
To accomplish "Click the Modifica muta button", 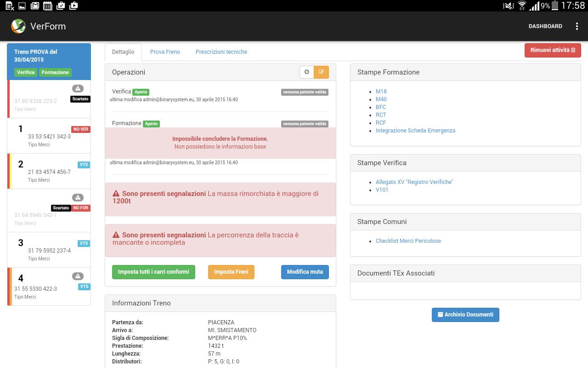I will [x=305, y=272].
